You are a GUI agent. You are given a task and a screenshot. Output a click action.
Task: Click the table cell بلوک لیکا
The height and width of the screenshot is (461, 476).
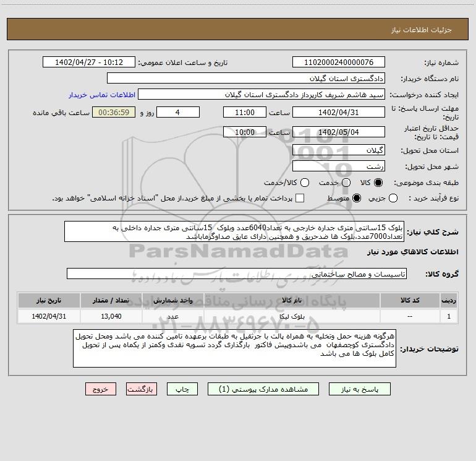292,316
